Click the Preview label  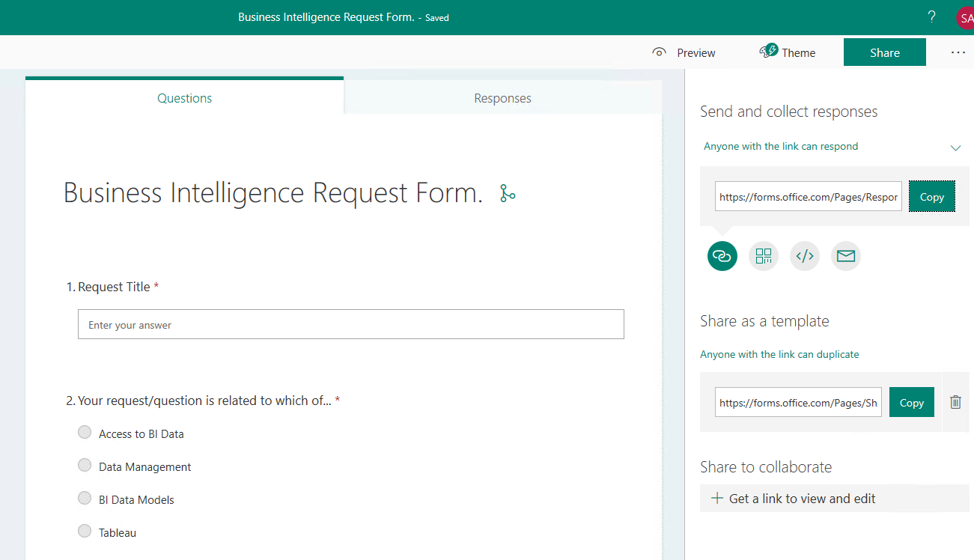point(696,53)
